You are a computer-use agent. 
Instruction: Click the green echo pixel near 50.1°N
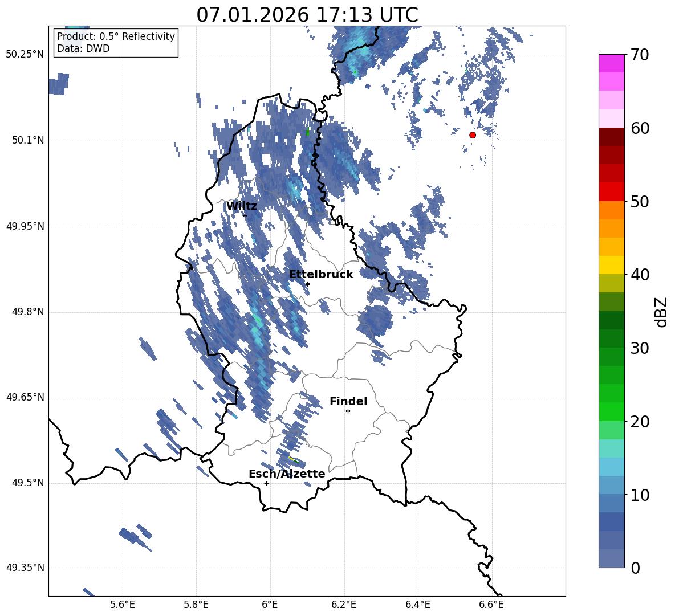307,132
